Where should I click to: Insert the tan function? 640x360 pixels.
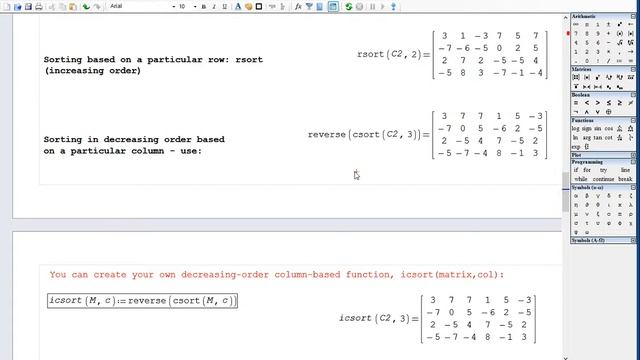[598, 138]
